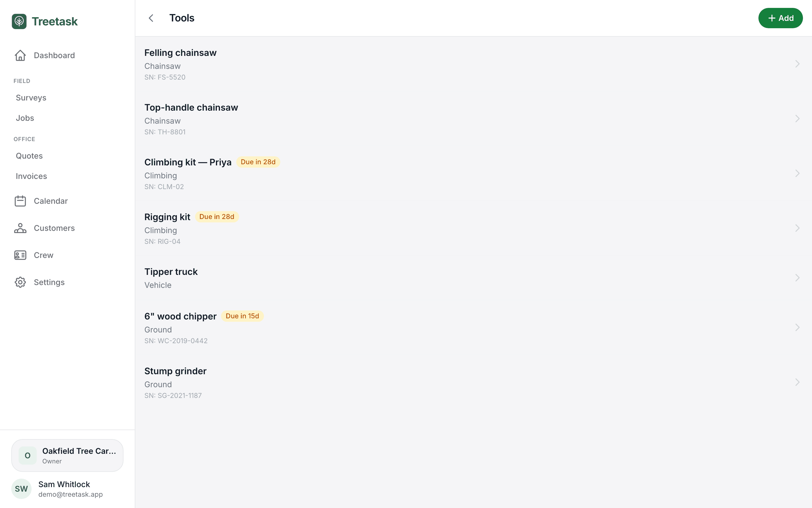Image resolution: width=812 pixels, height=508 pixels.
Task: Open Invoices in the sidebar
Action: pos(31,176)
